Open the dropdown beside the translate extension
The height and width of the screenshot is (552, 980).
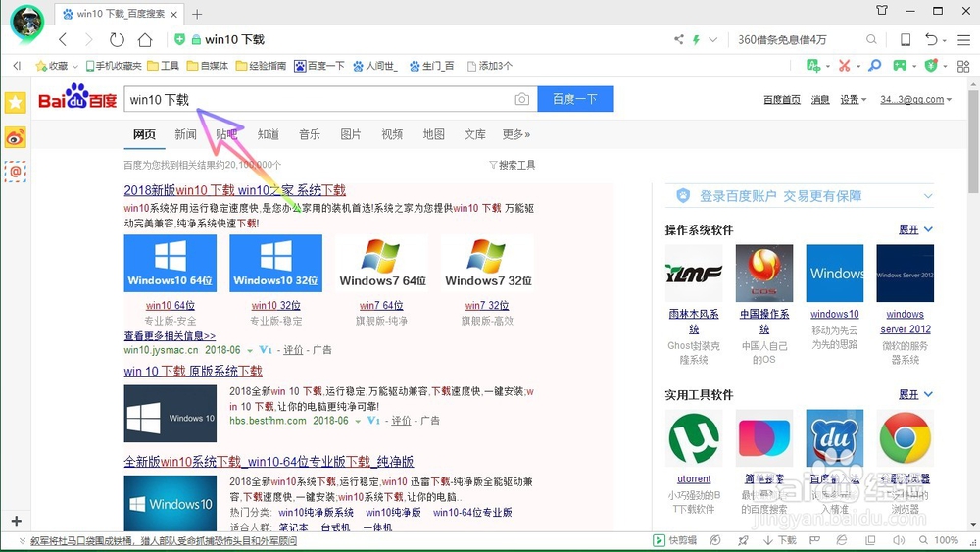tap(827, 66)
